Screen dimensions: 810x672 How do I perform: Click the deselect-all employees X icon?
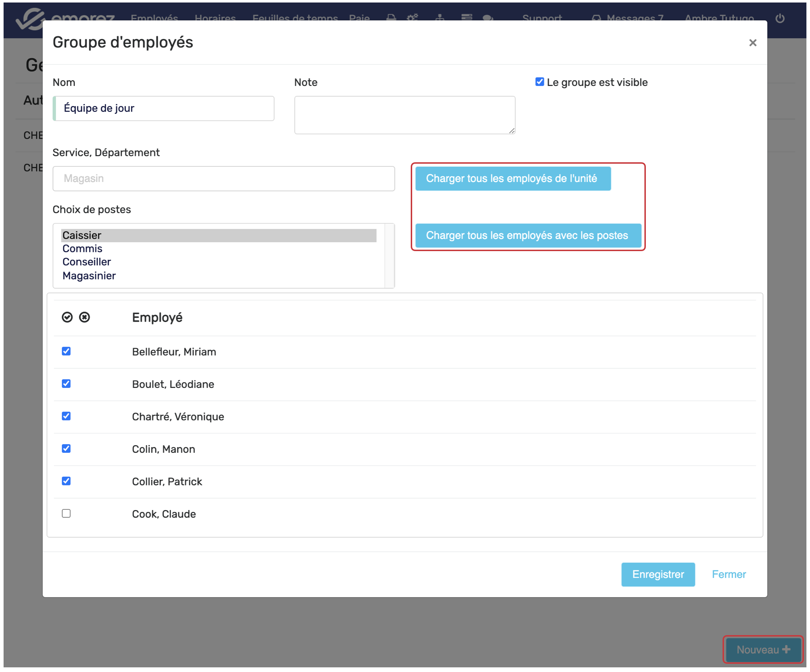click(x=85, y=317)
